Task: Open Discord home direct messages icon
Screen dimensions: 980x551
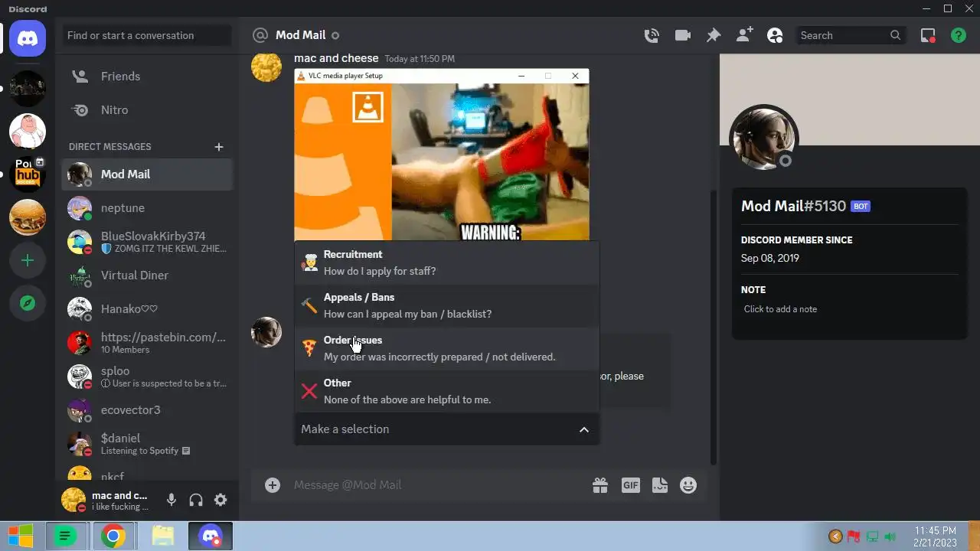Action: coord(28,38)
